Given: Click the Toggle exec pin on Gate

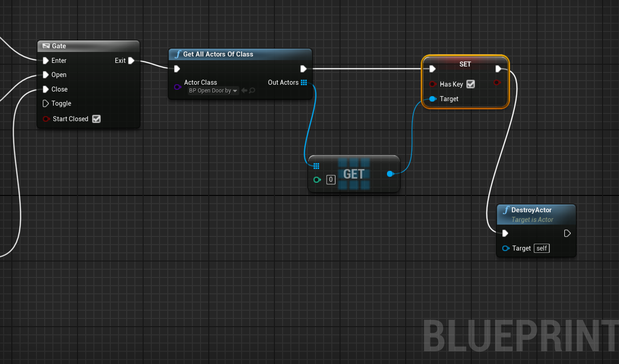Looking at the screenshot, I should point(46,103).
